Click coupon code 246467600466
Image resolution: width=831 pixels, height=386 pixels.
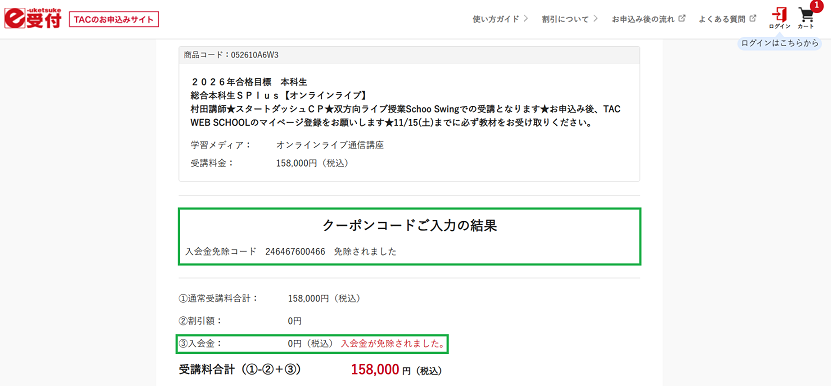pyautogui.click(x=295, y=251)
